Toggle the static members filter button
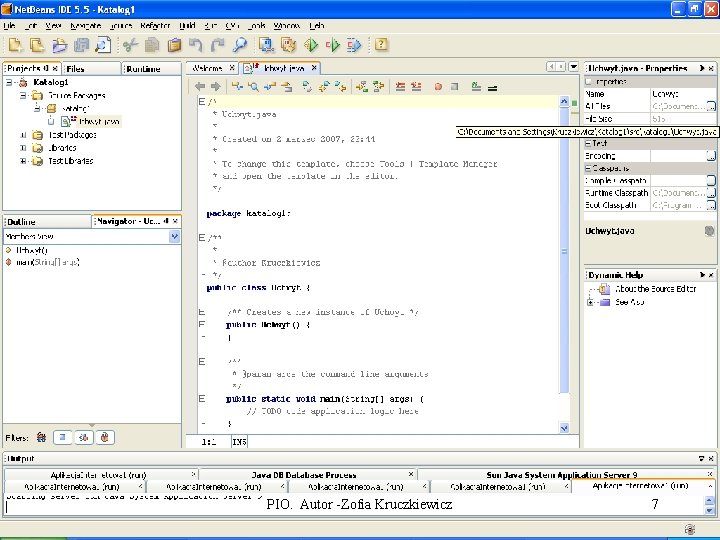720x540 pixels. pyautogui.click(x=84, y=437)
